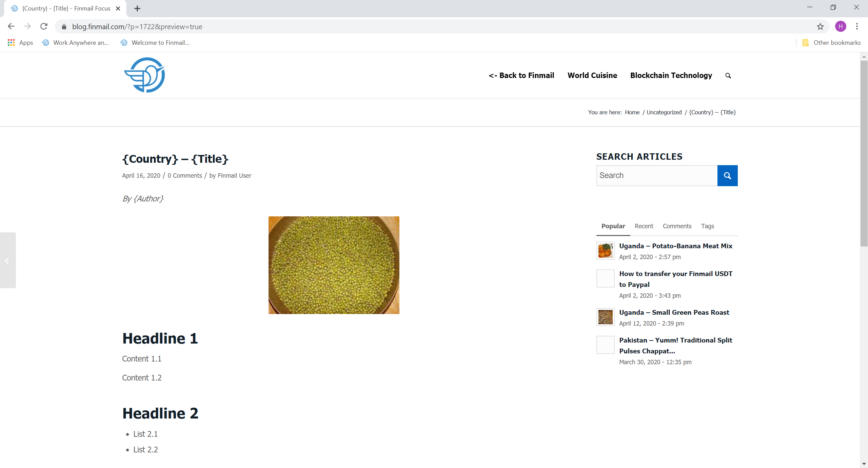Image resolution: width=868 pixels, height=468 pixels.
Task: Open How to transfer Finmail USDT article
Action: point(675,279)
